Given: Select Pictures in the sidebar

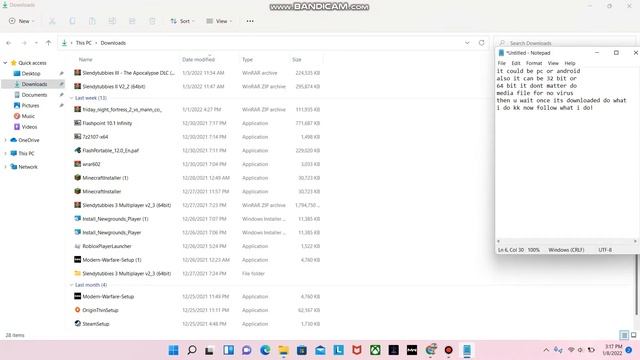Looking at the screenshot, I should point(30,105).
